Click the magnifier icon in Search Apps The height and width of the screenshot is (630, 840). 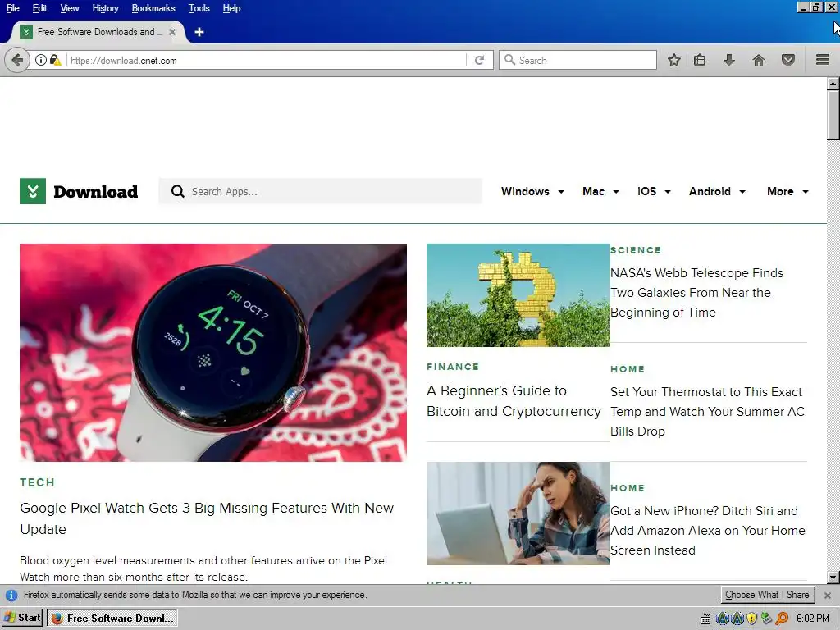[x=177, y=191]
